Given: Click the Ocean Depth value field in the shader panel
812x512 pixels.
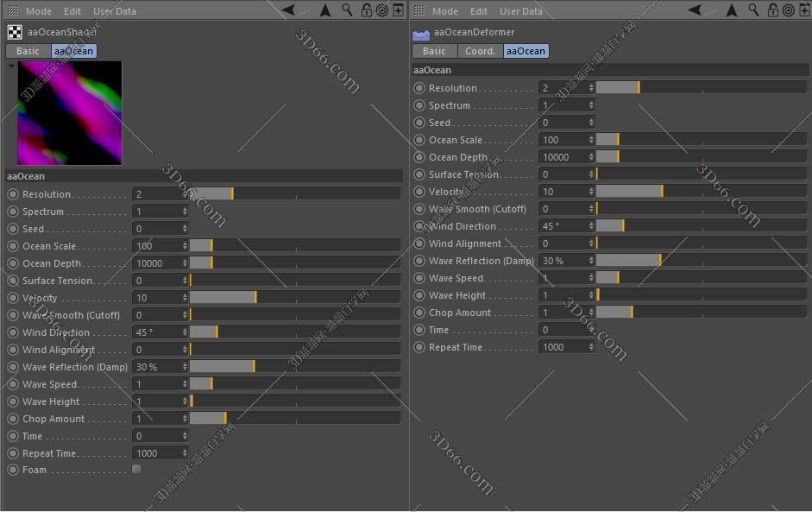Looking at the screenshot, I should (x=156, y=263).
